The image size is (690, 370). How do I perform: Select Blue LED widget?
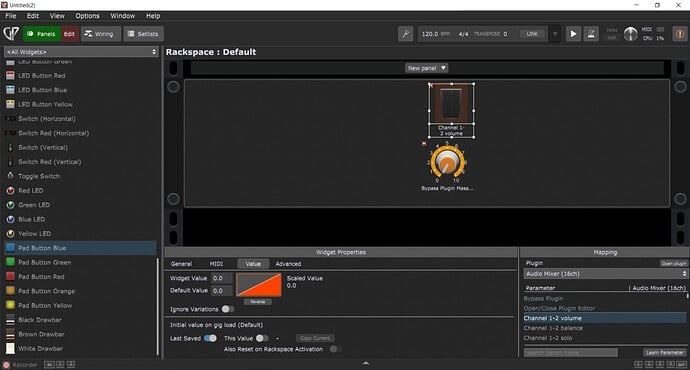coord(31,219)
